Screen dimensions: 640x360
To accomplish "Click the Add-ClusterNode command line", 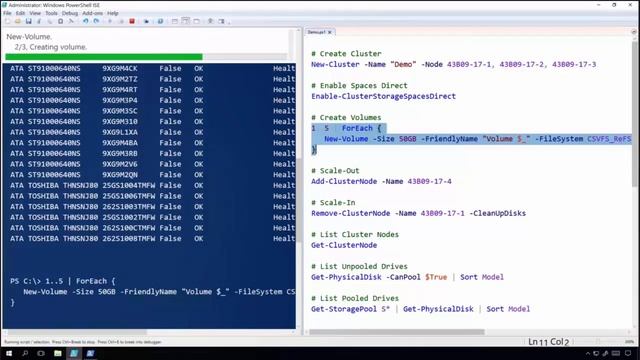I will tap(381, 181).
